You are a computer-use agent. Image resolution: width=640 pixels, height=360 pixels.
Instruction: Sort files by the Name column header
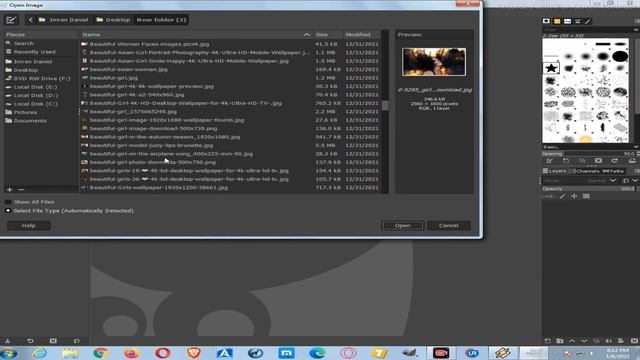pos(196,35)
